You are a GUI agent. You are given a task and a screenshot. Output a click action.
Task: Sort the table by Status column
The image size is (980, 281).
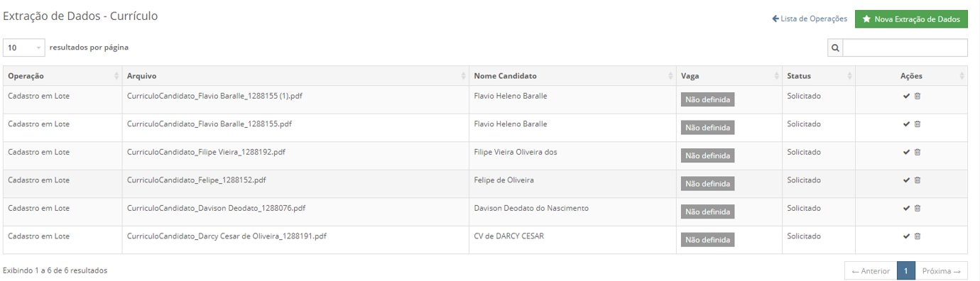pos(819,76)
